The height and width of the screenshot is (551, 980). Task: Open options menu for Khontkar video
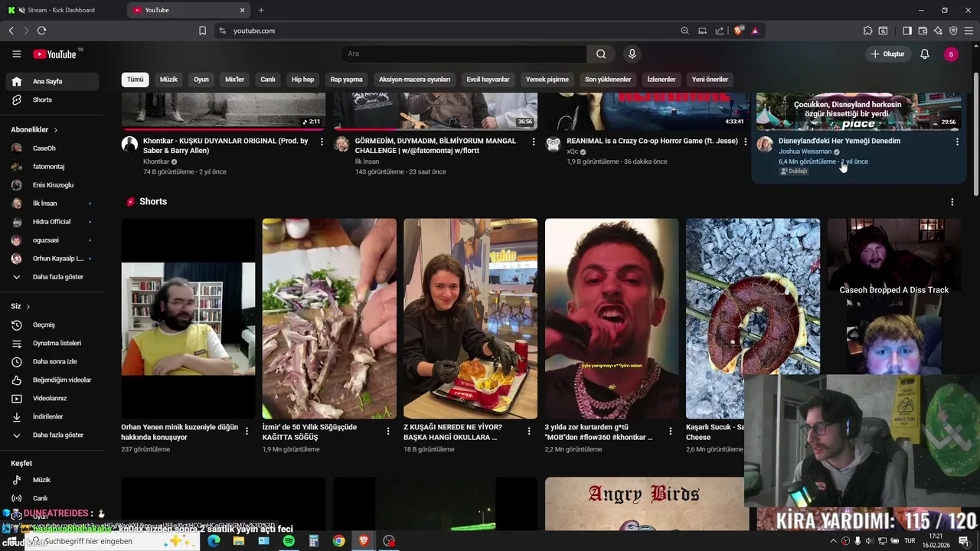pos(322,142)
